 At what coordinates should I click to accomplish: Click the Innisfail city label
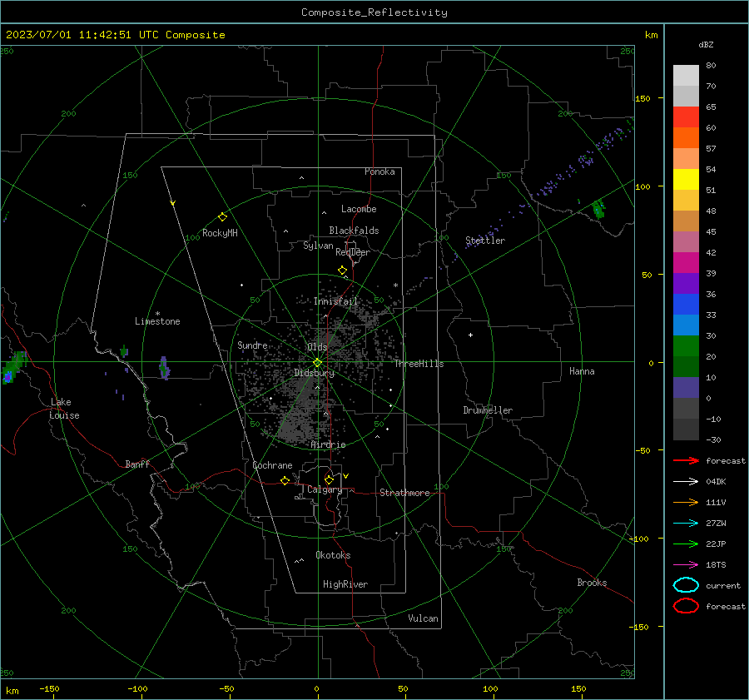[335, 301]
